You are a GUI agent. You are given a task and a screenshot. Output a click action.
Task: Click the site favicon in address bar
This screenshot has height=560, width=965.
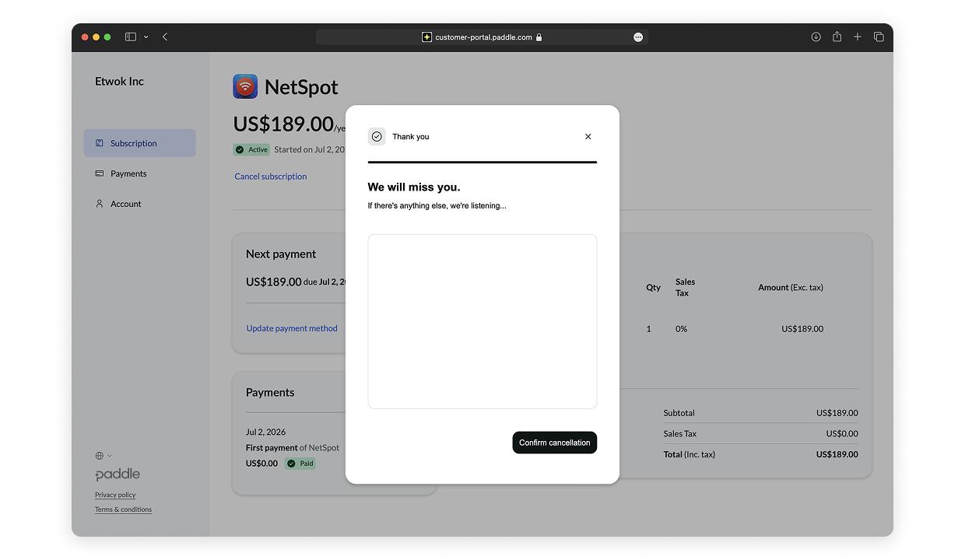point(426,37)
